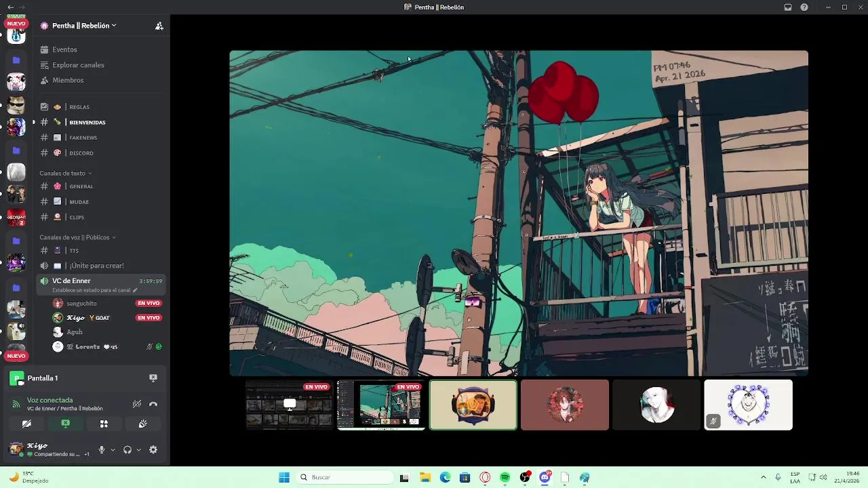Open Explorar canales

tap(78, 65)
